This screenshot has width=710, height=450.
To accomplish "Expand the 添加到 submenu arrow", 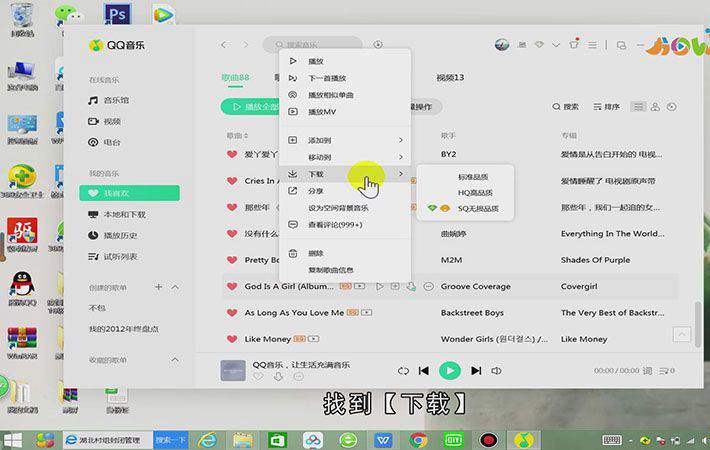I will click(x=401, y=140).
